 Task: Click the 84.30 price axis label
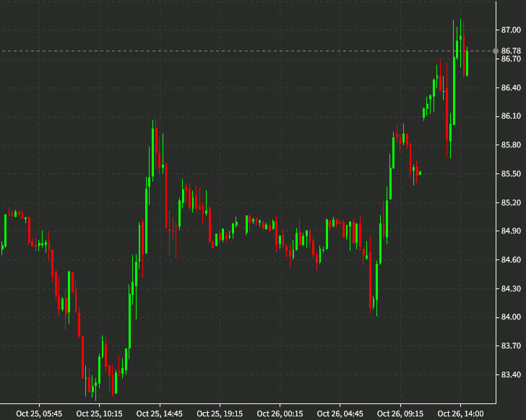[511, 288]
